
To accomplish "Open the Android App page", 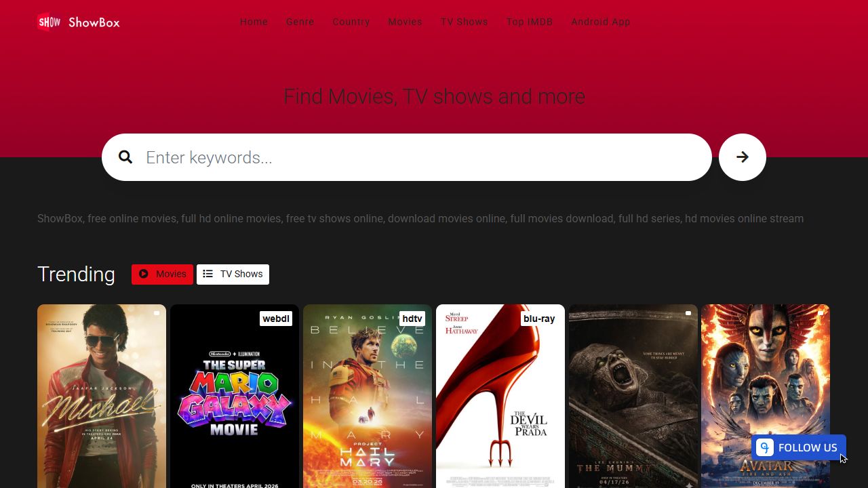I will (x=601, y=22).
